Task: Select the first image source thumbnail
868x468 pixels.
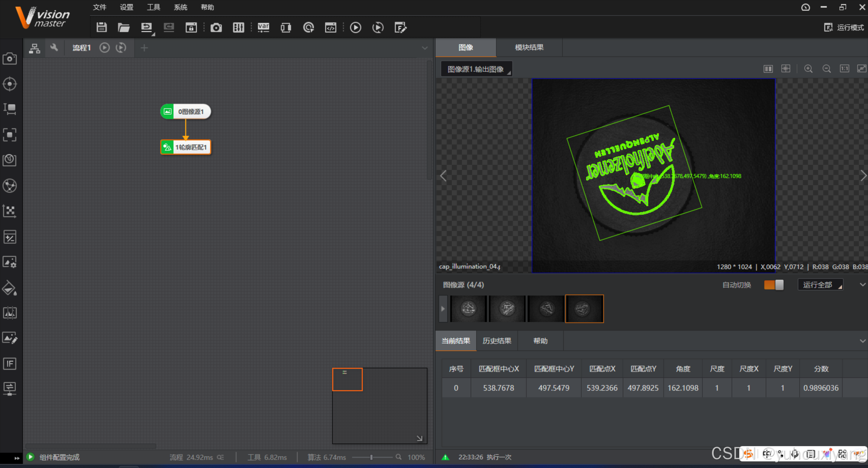Action: click(468, 309)
